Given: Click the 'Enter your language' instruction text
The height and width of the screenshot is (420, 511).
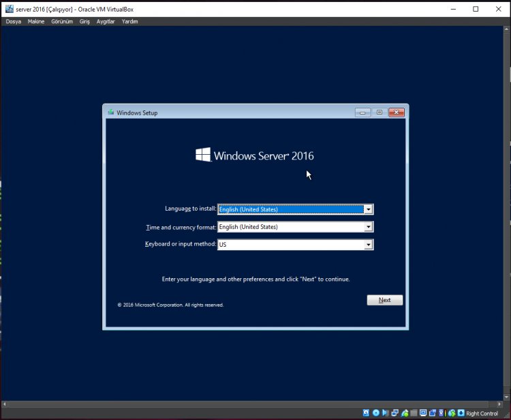Looking at the screenshot, I should coord(255,279).
